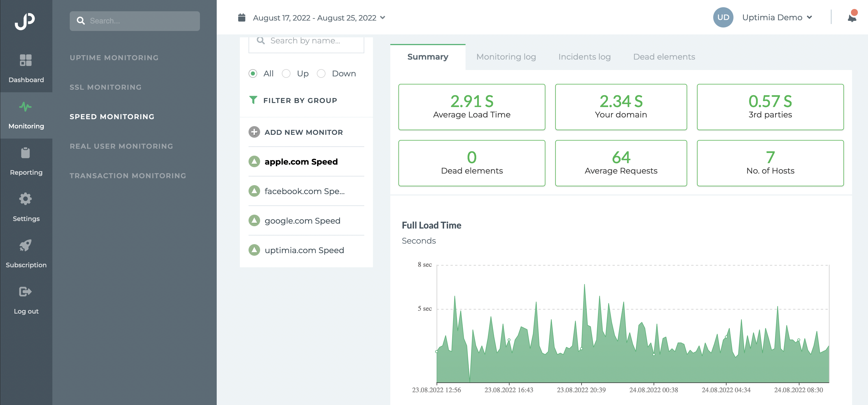Image resolution: width=868 pixels, height=405 pixels.
Task: Select the Monitoring pulse icon
Action: click(26, 107)
